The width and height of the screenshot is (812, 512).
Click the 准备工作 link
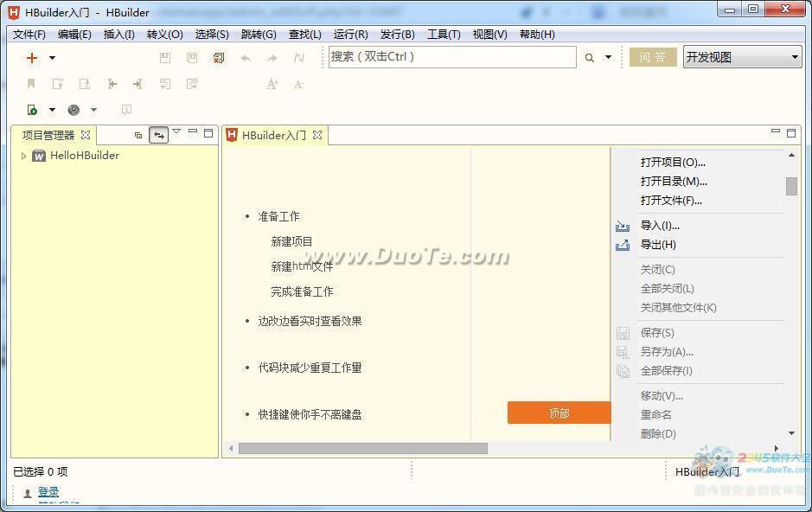(x=278, y=216)
